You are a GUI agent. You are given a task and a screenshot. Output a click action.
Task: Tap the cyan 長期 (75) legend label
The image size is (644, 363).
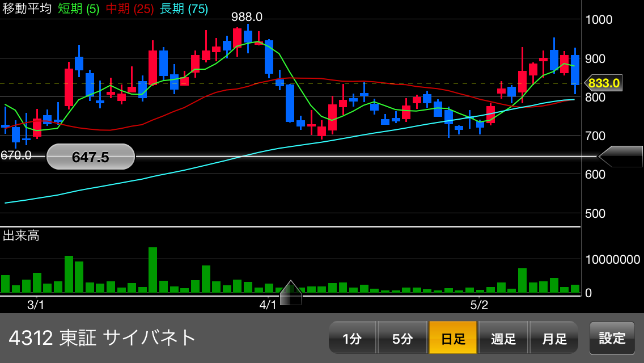click(x=184, y=9)
